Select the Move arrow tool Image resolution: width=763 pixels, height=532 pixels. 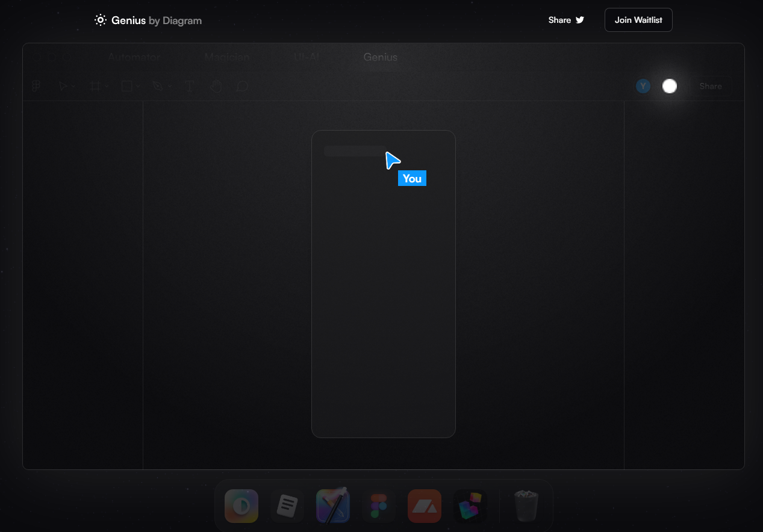[x=63, y=86]
